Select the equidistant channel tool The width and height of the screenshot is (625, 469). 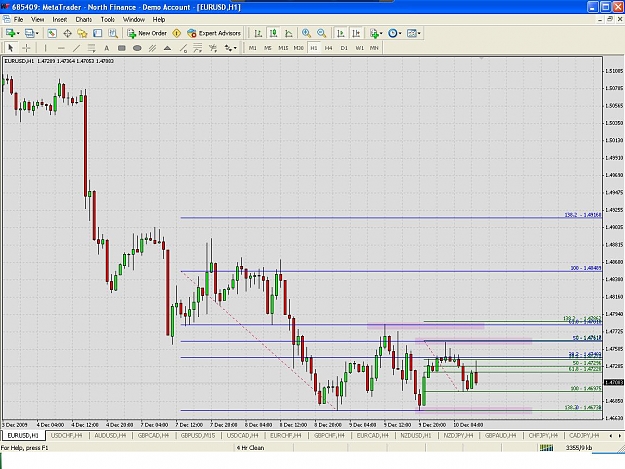pos(152,48)
